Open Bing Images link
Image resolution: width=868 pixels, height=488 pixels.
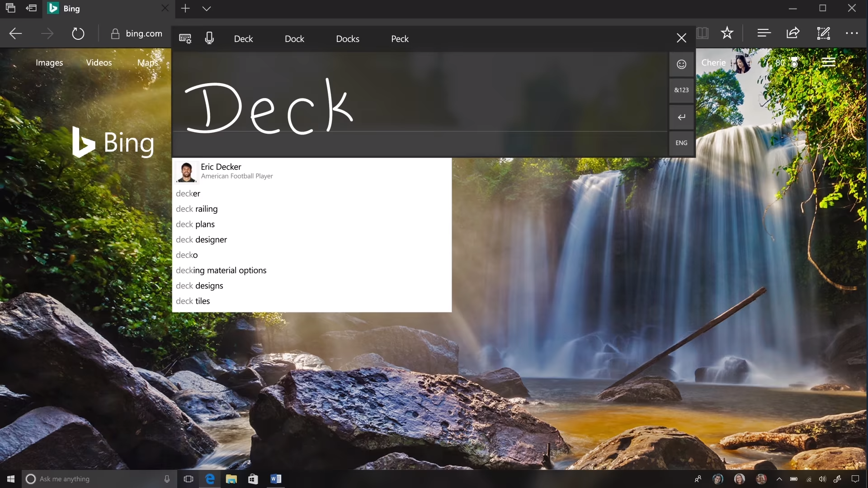(x=49, y=63)
